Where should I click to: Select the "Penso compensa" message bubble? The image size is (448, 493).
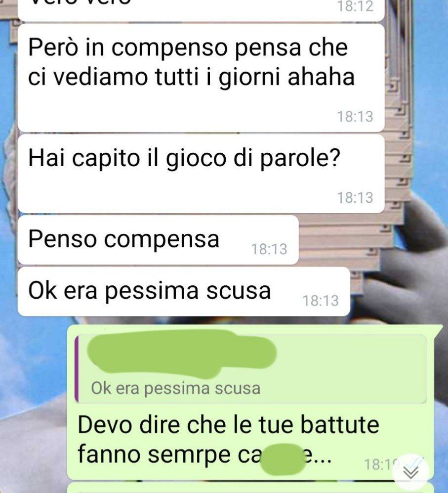pos(158,240)
